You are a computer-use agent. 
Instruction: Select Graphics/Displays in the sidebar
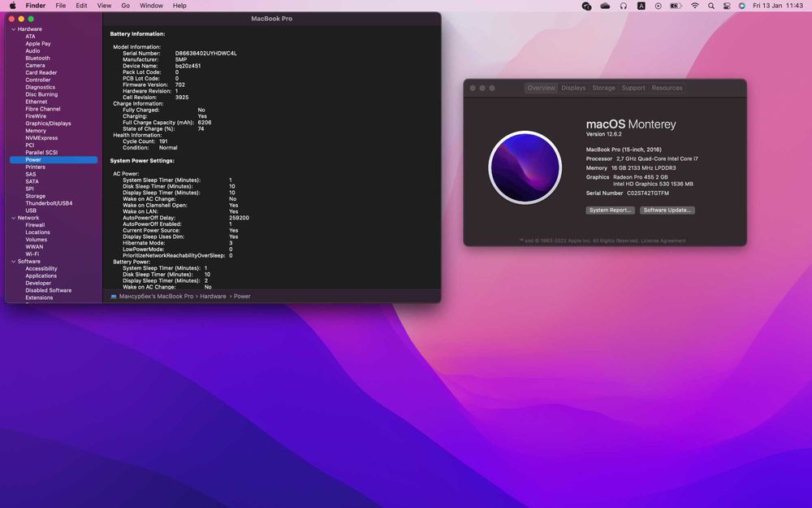click(48, 124)
